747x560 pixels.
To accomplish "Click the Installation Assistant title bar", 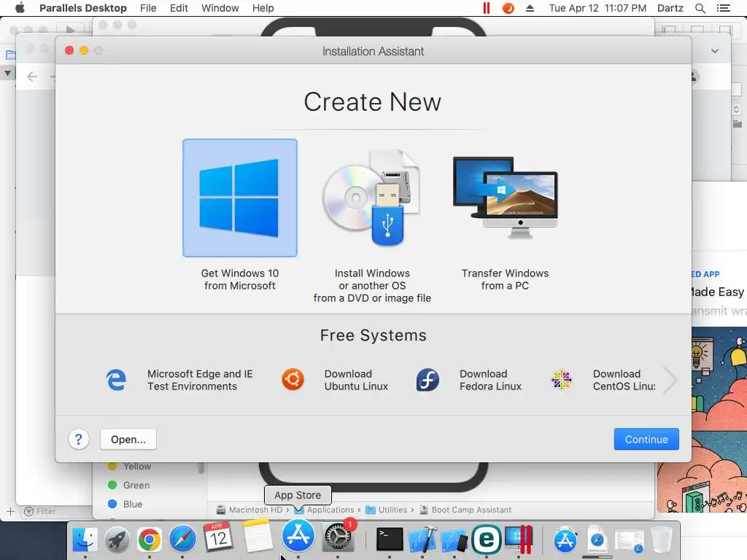I will [x=373, y=51].
